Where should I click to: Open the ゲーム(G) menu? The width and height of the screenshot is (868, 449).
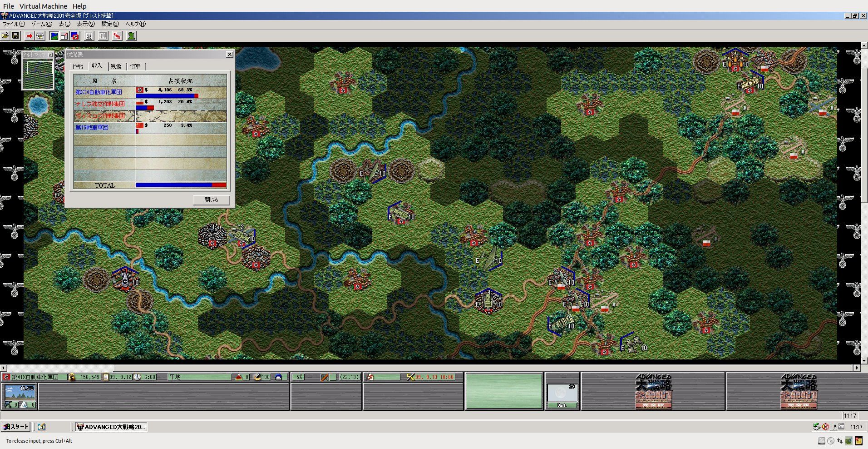click(x=42, y=24)
